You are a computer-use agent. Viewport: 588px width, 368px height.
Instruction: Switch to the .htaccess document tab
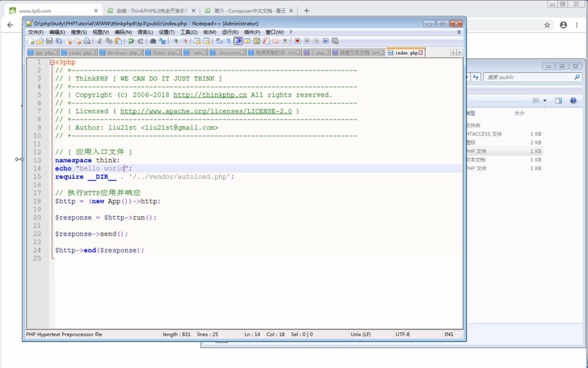pos(227,53)
